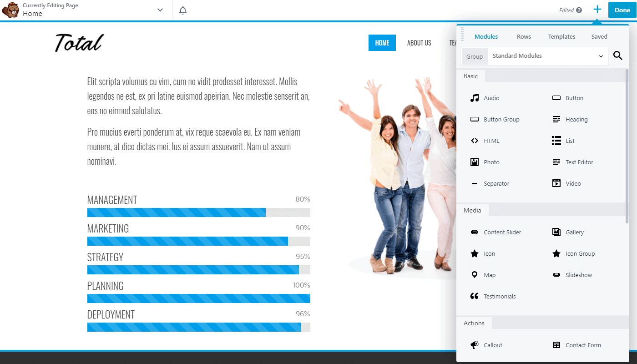Click the 80% value label
This screenshot has width=637, height=364.
[303, 199]
